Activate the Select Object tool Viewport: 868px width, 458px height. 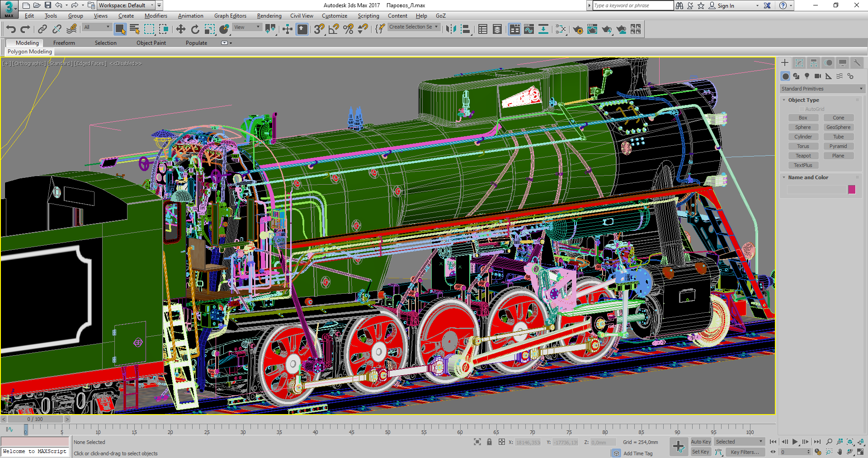tap(120, 29)
